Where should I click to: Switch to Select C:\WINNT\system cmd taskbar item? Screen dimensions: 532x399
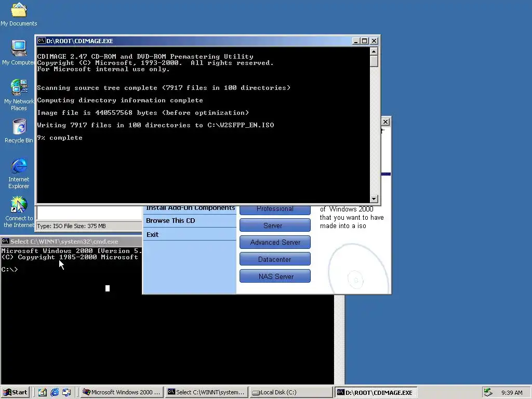[x=206, y=392]
